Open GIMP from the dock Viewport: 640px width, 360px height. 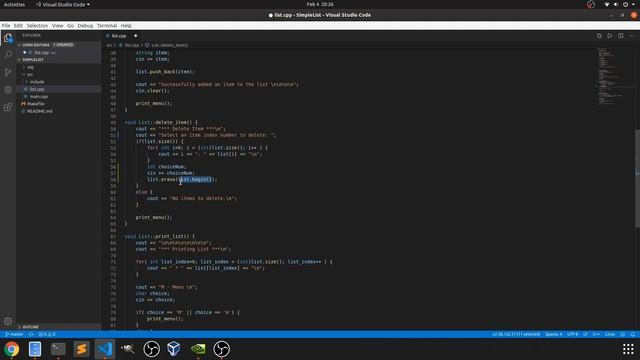[128, 349]
